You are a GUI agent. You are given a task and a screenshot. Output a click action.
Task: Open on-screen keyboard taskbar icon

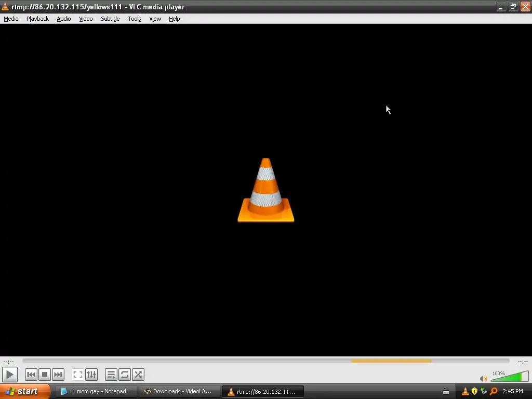tap(446, 392)
